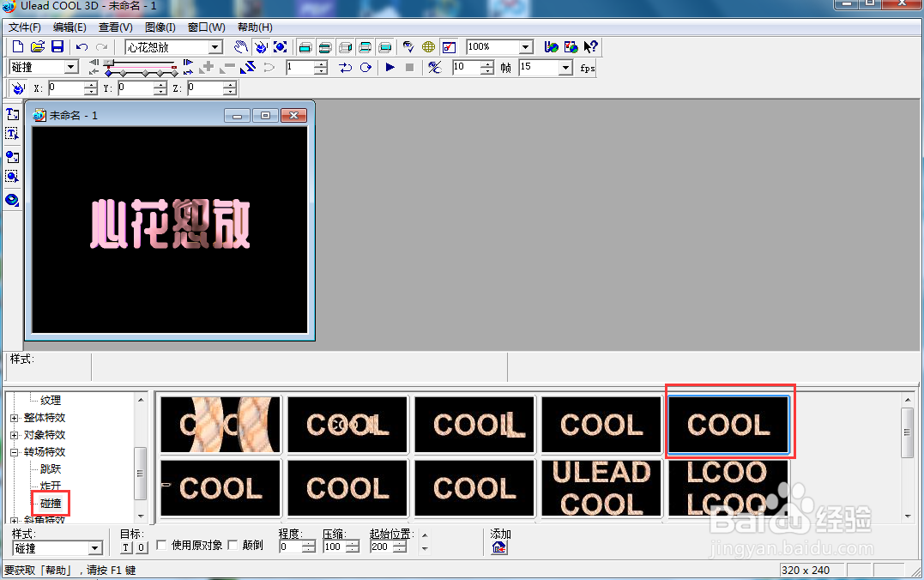This screenshot has width=924, height=580.
Task: Check the 颠倒 checkbox
Action: tap(233, 545)
